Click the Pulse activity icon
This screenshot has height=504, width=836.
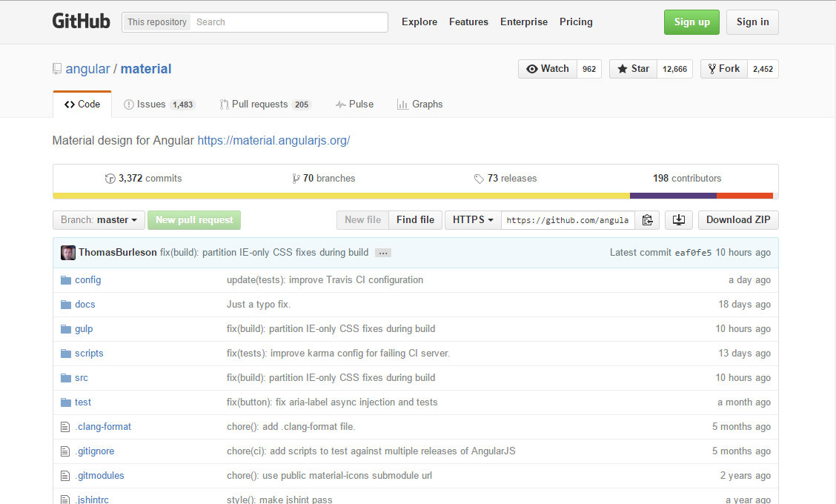pos(341,105)
